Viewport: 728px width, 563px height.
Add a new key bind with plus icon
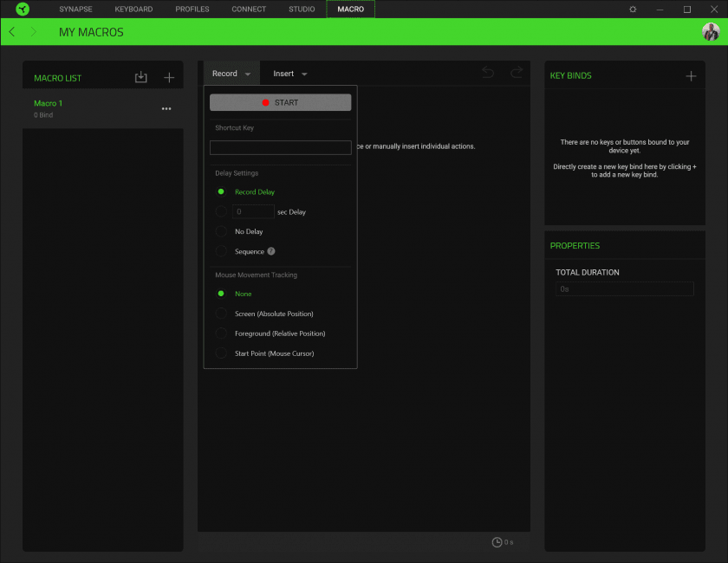(691, 75)
